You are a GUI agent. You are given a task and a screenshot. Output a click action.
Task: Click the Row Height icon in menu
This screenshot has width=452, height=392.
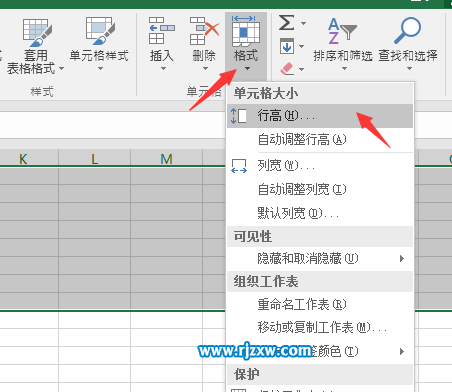point(239,116)
